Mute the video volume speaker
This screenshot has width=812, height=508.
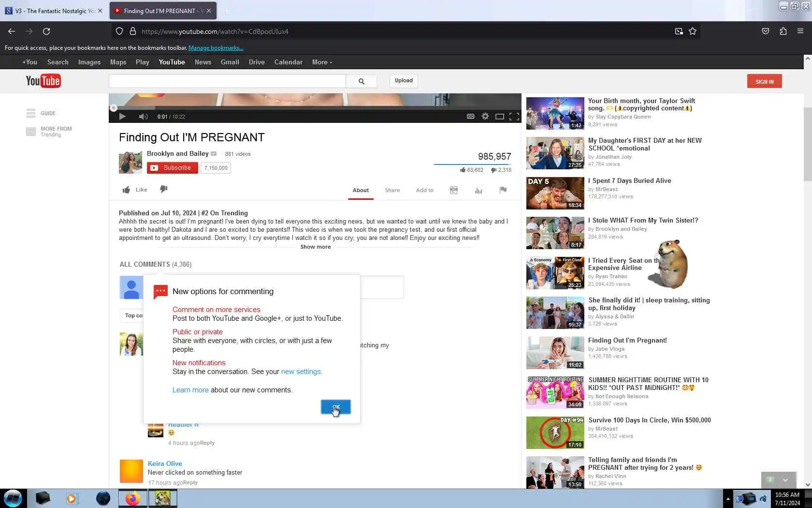point(143,117)
